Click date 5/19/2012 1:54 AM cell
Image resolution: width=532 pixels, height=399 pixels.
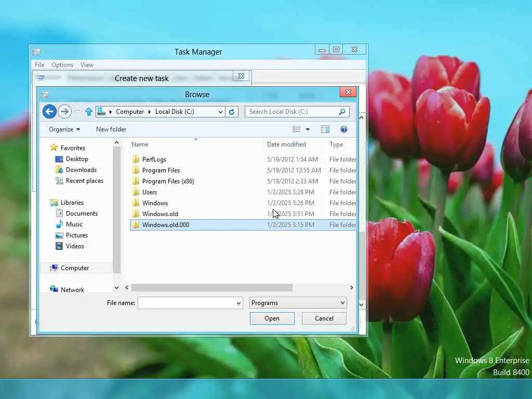292,159
